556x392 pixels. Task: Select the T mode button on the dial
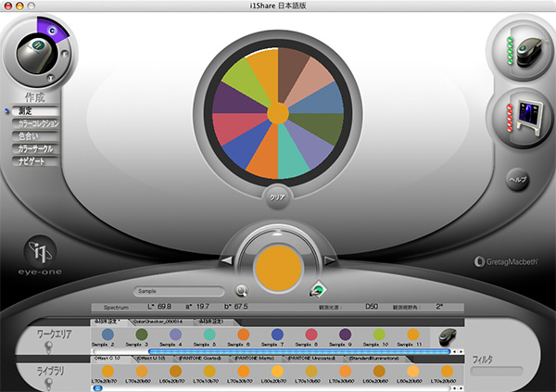tap(51, 78)
